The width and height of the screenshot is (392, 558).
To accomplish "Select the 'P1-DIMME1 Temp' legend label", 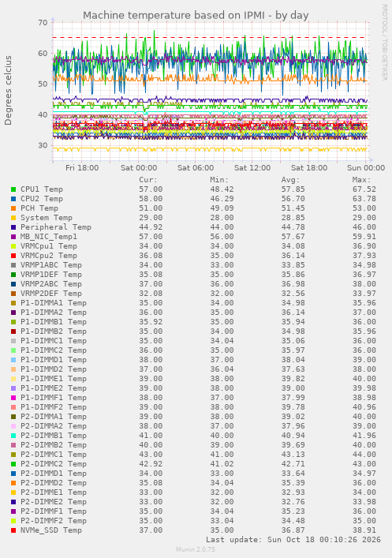I will 54,379.
